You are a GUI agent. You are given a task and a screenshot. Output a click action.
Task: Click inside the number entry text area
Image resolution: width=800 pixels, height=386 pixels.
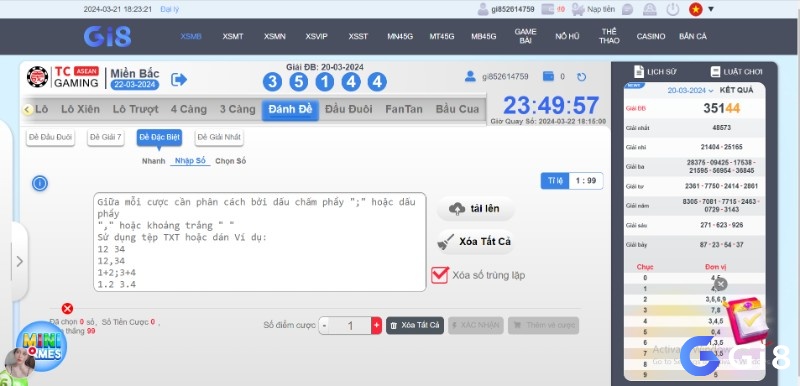click(x=260, y=242)
